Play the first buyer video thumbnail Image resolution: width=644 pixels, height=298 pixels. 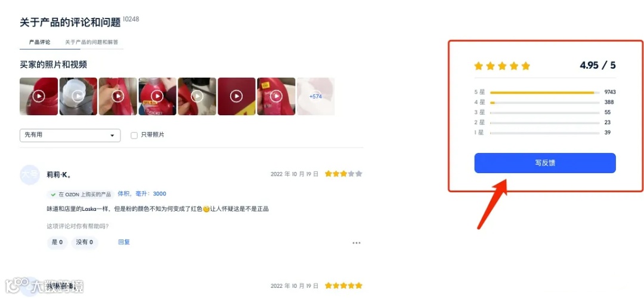coord(39,96)
